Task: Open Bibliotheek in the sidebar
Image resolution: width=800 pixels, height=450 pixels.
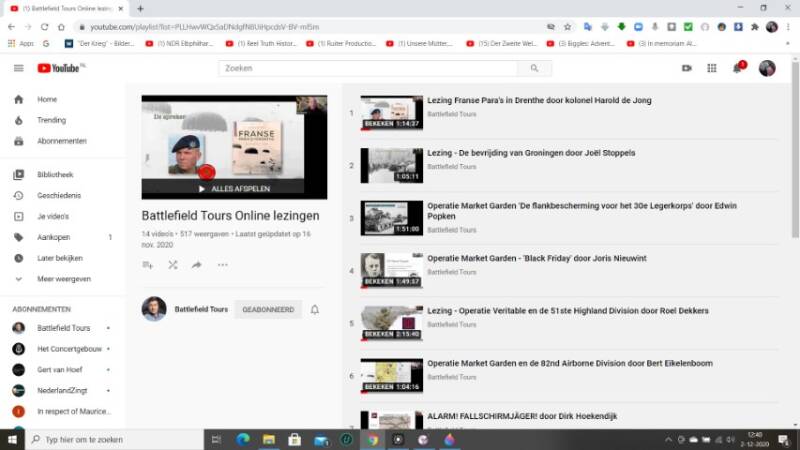Action: pyautogui.click(x=55, y=175)
